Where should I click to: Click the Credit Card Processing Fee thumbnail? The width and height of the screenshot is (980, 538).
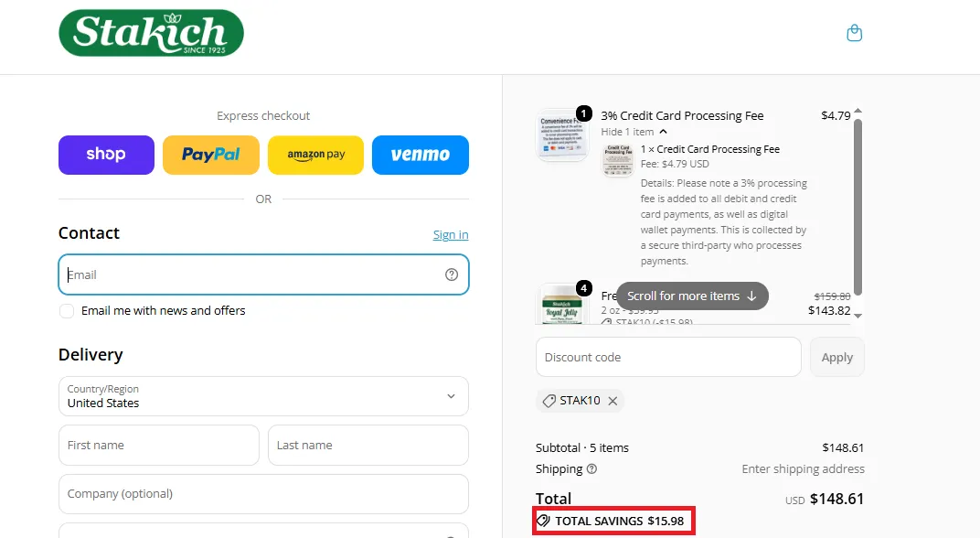pyautogui.click(x=562, y=134)
